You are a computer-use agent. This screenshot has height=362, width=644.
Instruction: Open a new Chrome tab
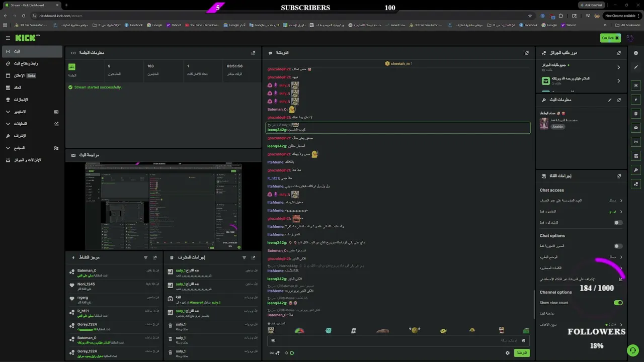66,5
